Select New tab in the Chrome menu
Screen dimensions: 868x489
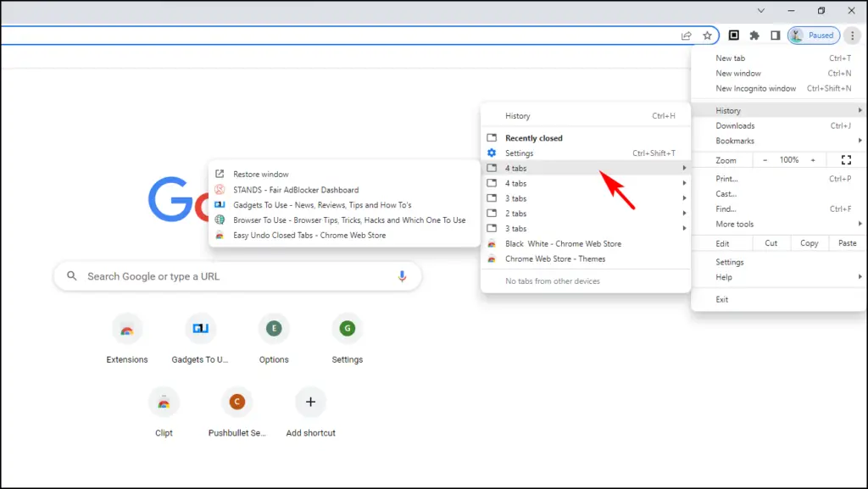[x=777, y=58]
